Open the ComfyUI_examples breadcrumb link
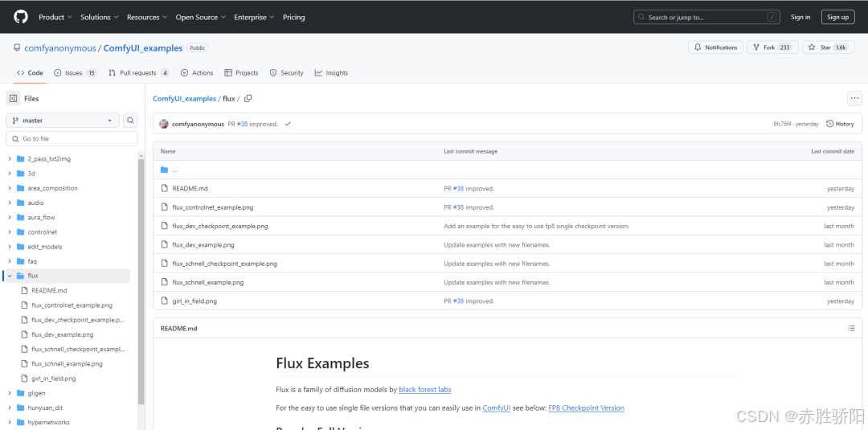 [x=184, y=99]
